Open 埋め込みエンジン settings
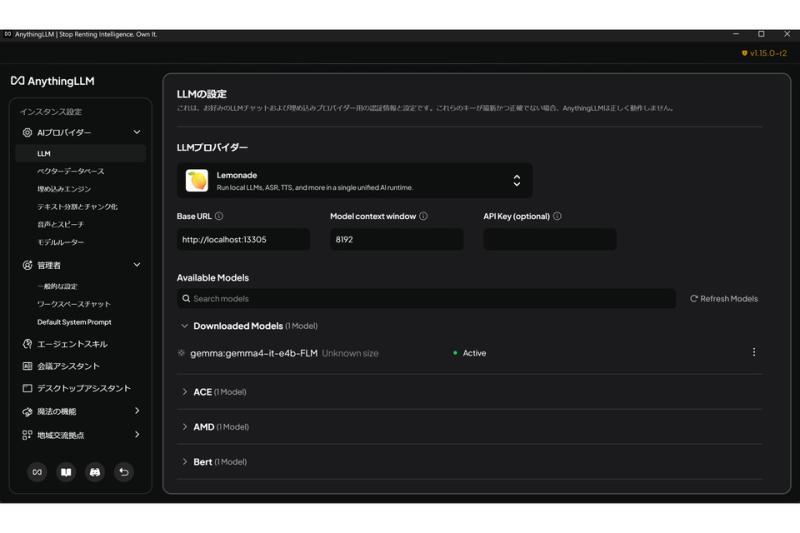 click(x=64, y=189)
